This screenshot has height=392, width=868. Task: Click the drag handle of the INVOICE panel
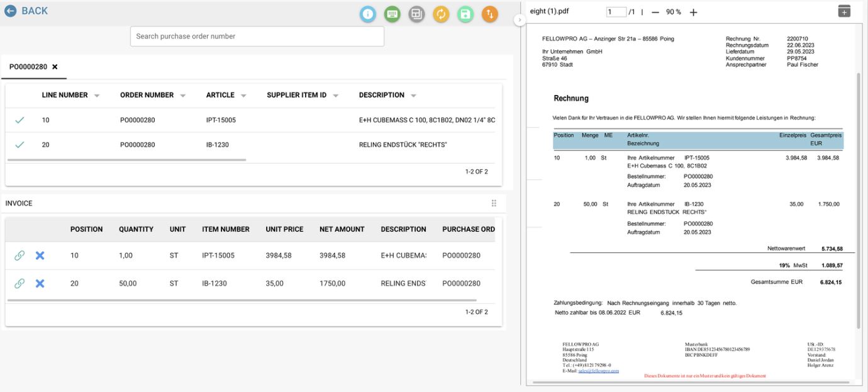(x=494, y=203)
